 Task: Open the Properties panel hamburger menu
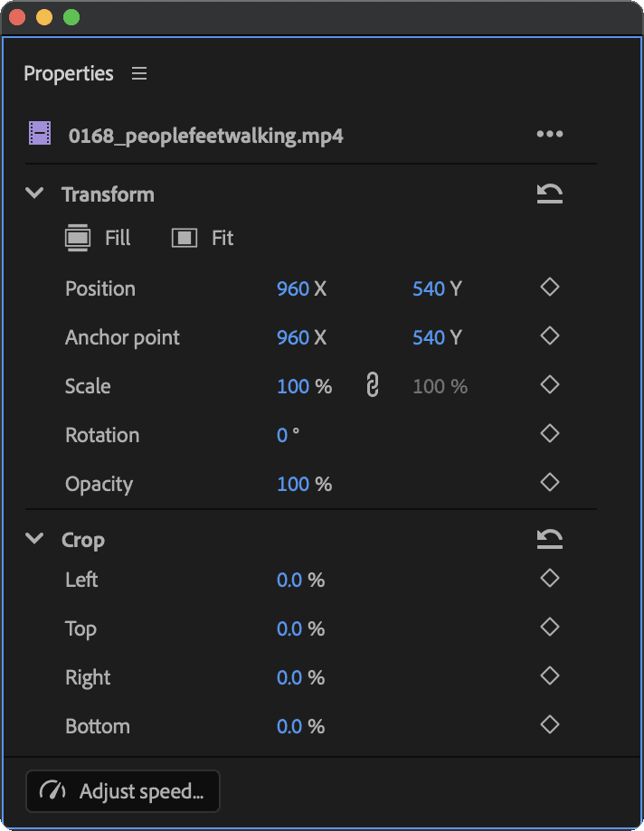pyautogui.click(x=139, y=73)
